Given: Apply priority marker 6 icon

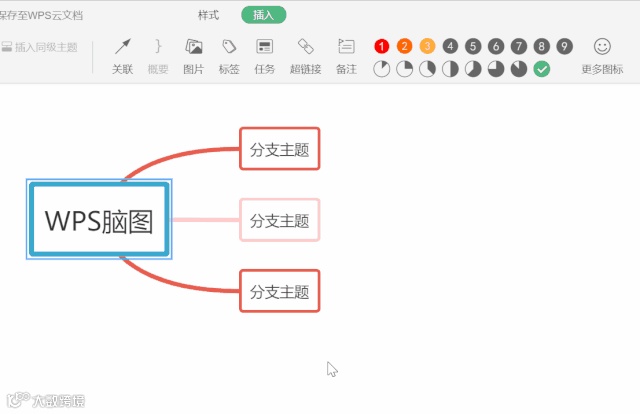Looking at the screenshot, I should (496, 46).
